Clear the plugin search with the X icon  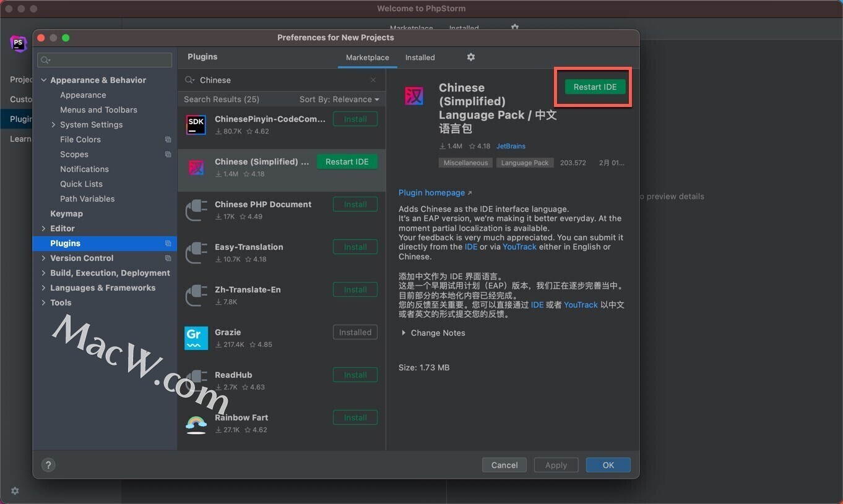click(x=373, y=80)
